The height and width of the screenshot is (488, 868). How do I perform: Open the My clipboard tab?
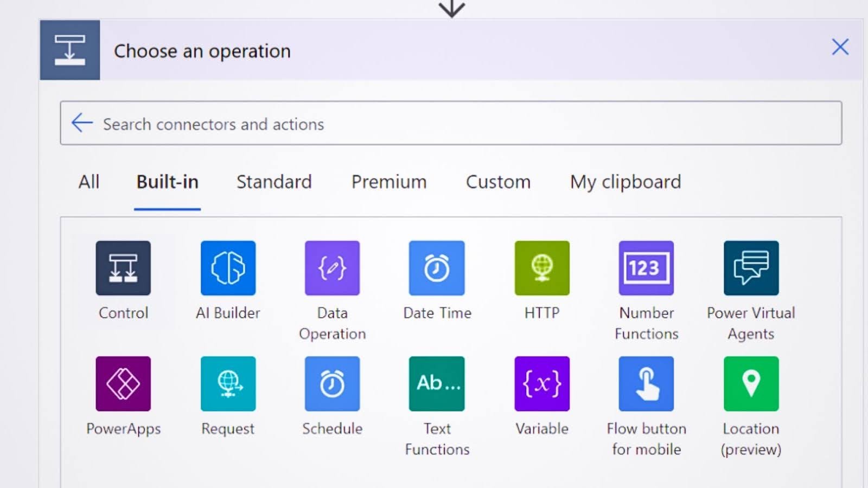pyautogui.click(x=625, y=182)
